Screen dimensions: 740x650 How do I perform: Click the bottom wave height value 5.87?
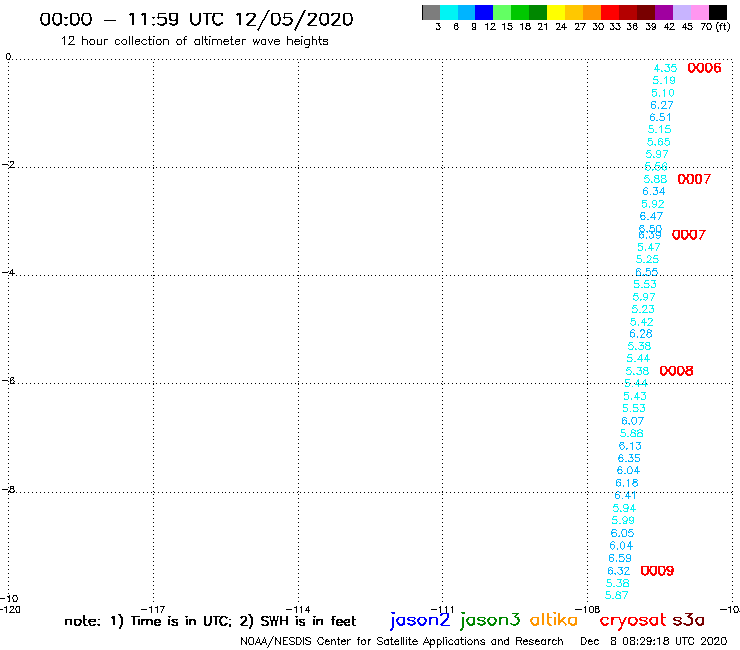tap(617, 595)
